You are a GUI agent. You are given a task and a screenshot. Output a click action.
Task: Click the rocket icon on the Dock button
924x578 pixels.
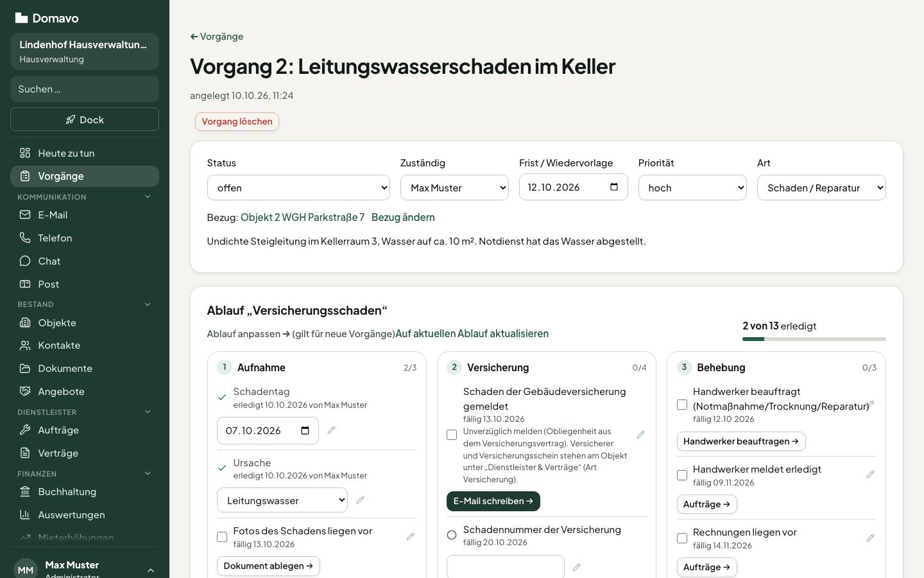[x=71, y=119]
